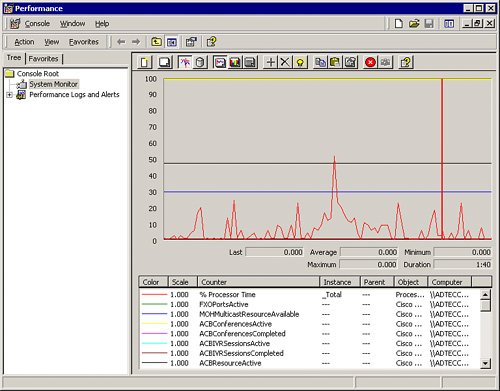Select the ACBConferencesActive counter row
Screen dimensions: 500x391
tap(309, 324)
